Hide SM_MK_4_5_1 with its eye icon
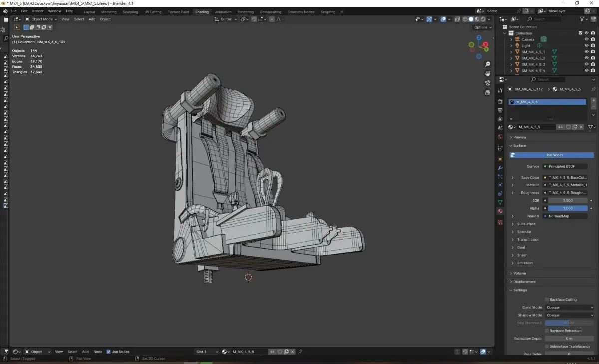599x364 pixels. coord(586,52)
